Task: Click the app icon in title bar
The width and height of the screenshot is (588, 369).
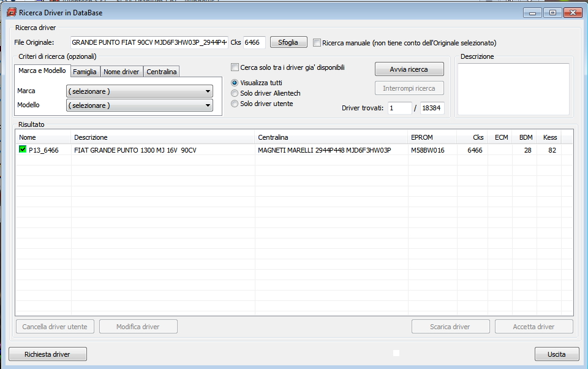Action: point(12,12)
